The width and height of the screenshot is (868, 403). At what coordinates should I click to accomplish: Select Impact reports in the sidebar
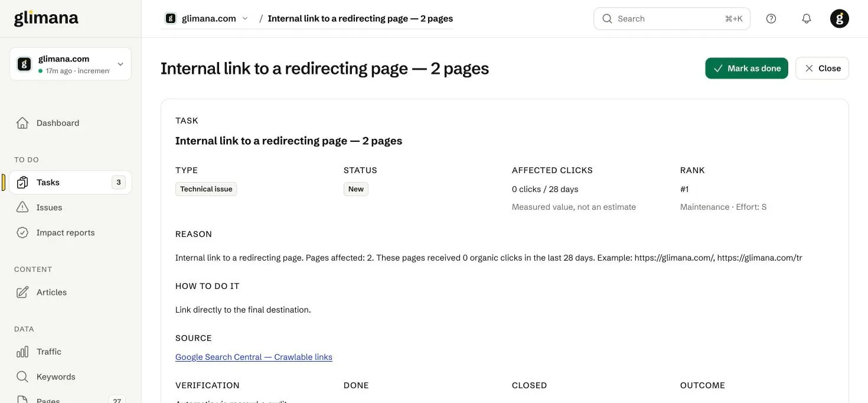[x=70, y=233]
